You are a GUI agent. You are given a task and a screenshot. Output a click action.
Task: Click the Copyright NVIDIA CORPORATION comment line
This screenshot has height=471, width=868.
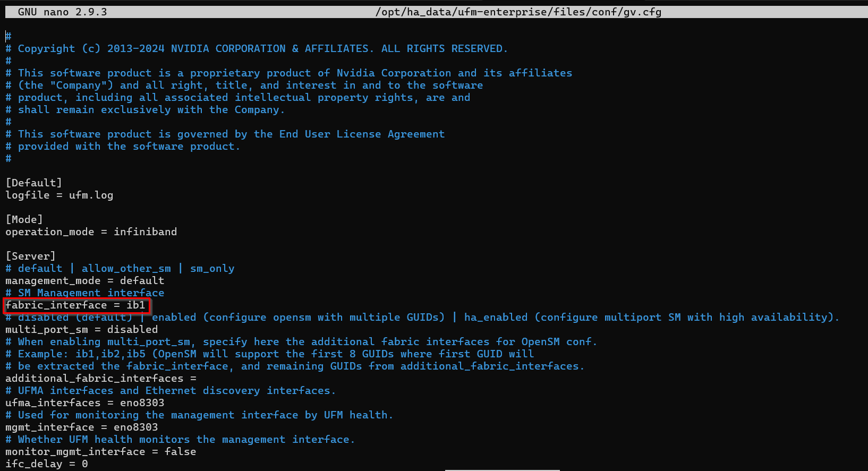point(257,49)
